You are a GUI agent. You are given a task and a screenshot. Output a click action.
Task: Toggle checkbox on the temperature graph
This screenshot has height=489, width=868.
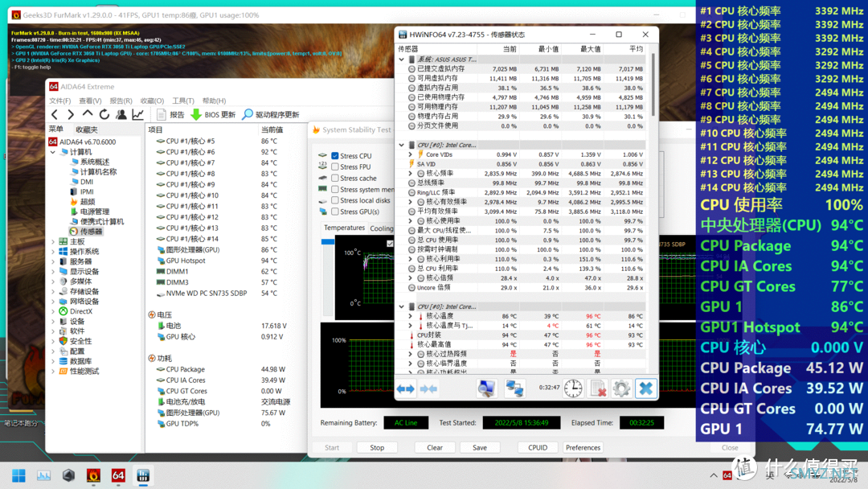coord(390,243)
